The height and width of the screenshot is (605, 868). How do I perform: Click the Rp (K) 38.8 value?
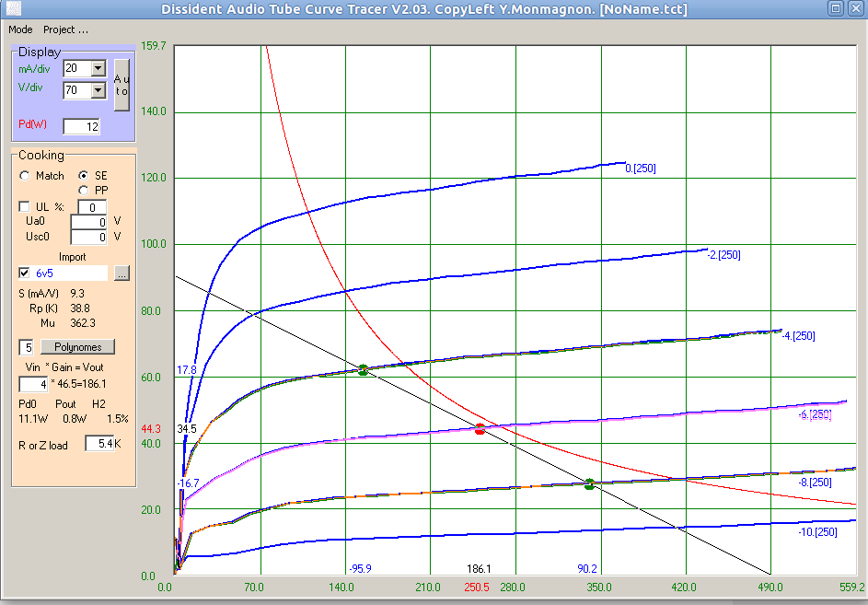click(80, 308)
